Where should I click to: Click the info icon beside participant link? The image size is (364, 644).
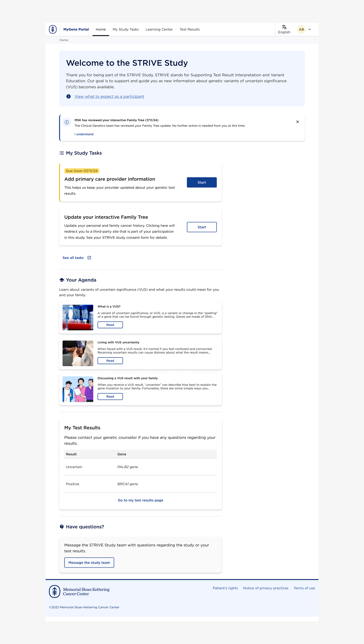coord(68,97)
